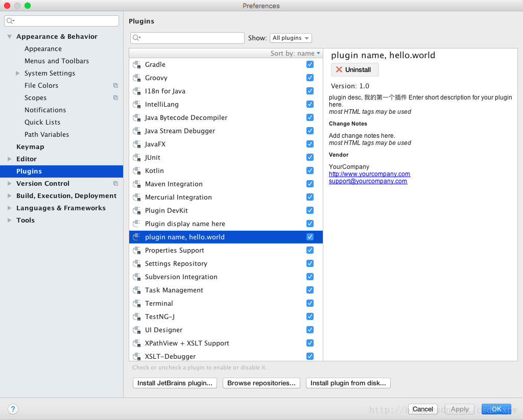
Task: Click Browse repositories button
Action: [261, 383]
